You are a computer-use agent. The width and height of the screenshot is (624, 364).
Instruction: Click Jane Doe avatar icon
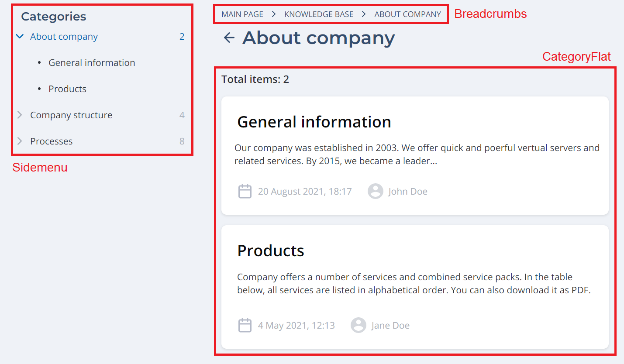(x=359, y=325)
